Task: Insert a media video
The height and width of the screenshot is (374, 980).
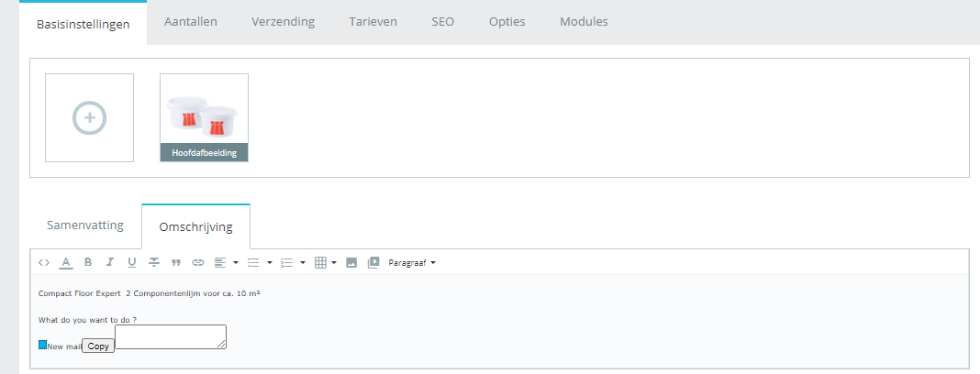Action: pyautogui.click(x=373, y=263)
